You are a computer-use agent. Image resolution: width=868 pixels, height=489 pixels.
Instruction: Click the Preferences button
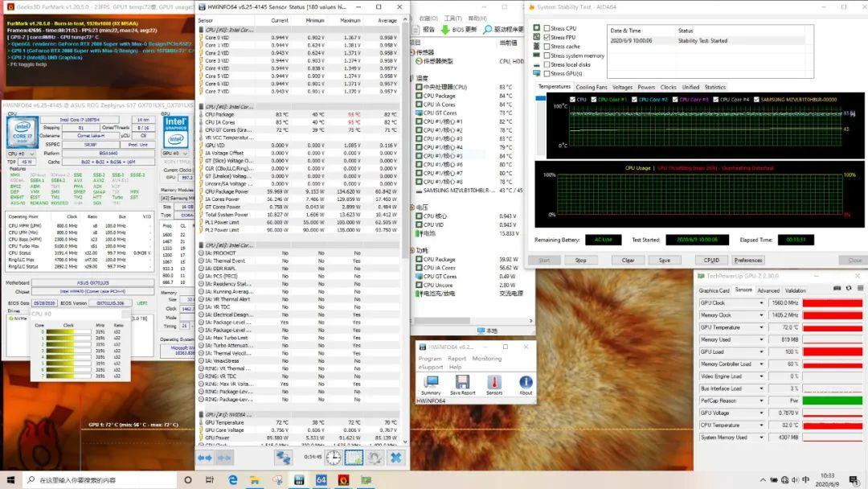748,260
